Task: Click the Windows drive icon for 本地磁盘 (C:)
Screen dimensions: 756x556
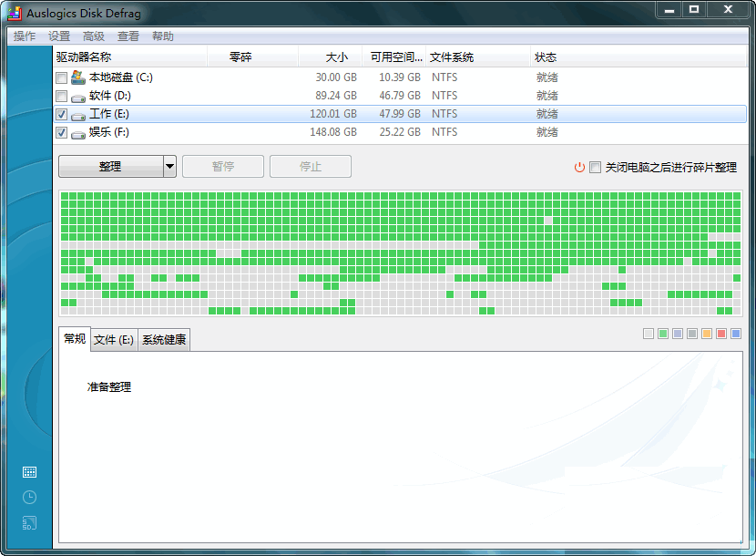Action: tap(78, 77)
